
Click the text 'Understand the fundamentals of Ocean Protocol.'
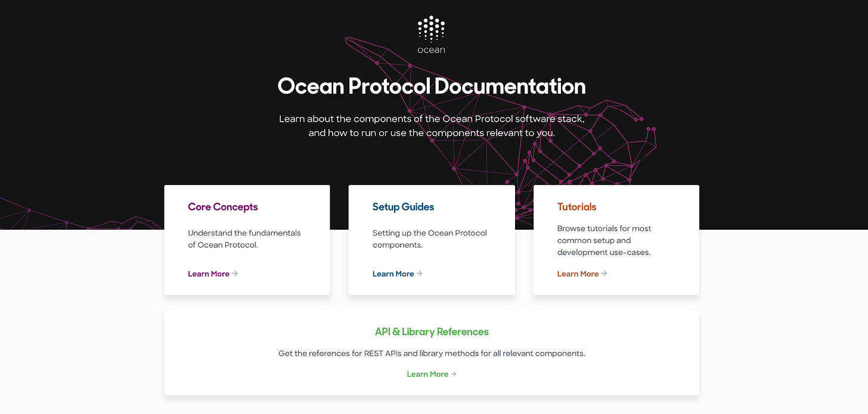pyautogui.click(x=244, y=239)
